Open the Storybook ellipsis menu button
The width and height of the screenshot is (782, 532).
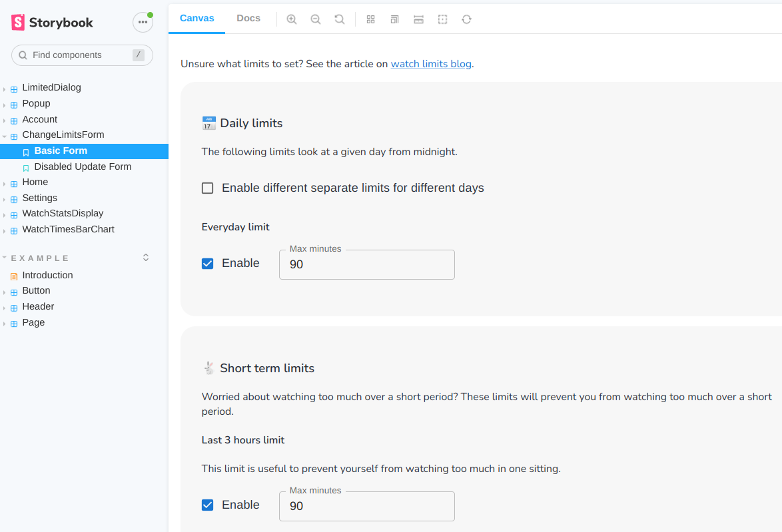tap(143, 22)
